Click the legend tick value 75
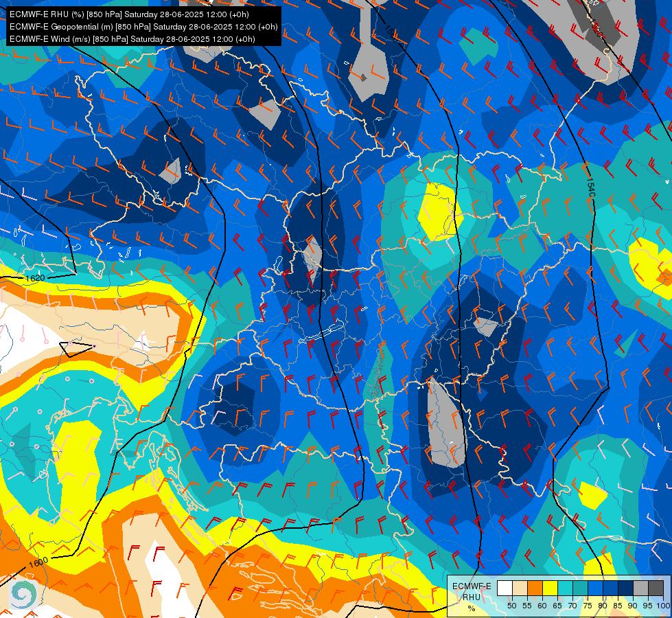The width and height of the screenshot is (672, 618). (x=588, y=606)
